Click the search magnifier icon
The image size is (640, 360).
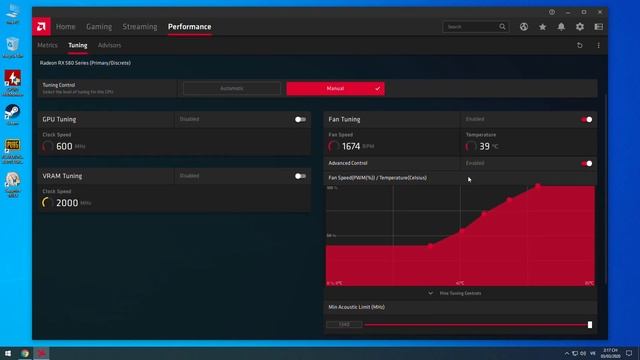pyautogui.click(x=502, y=27)
